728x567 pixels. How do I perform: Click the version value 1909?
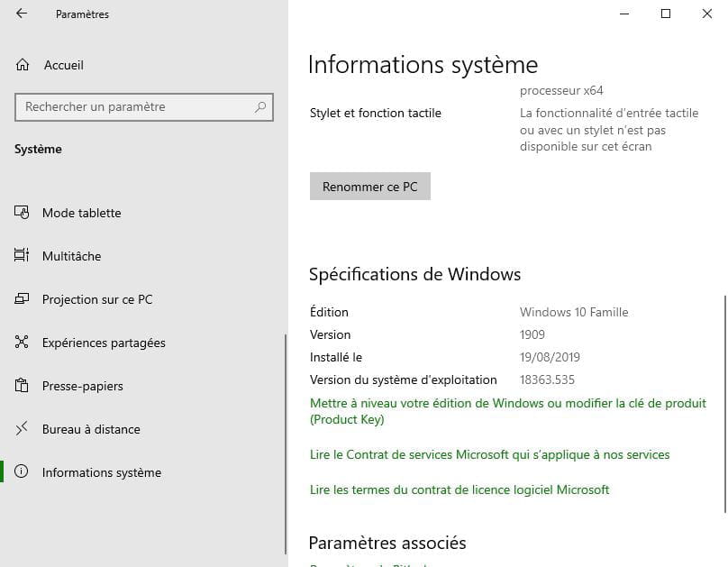pos(532,334)
